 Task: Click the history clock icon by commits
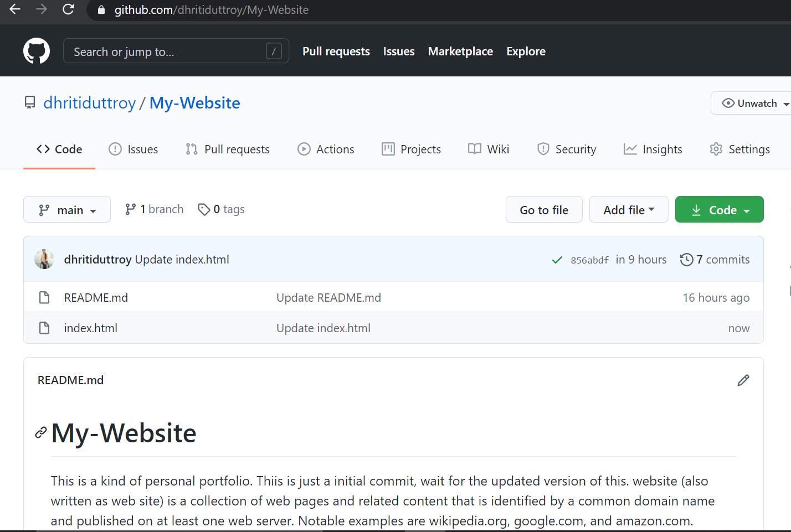[x=686, y=260]
